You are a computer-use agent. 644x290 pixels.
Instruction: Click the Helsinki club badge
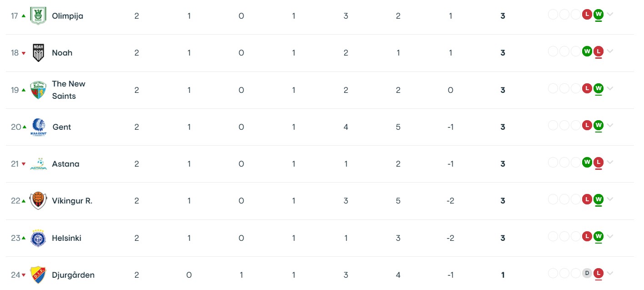click(x=38, y=238)
